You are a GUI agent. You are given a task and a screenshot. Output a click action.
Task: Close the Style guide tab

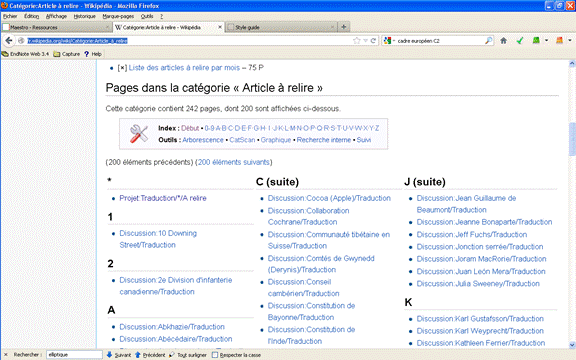(332, 27)
